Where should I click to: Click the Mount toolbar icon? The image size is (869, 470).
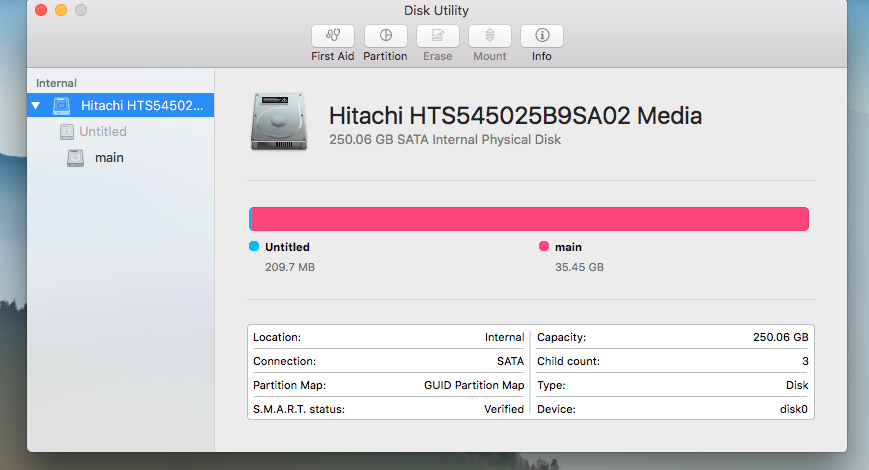click(489, 36)
